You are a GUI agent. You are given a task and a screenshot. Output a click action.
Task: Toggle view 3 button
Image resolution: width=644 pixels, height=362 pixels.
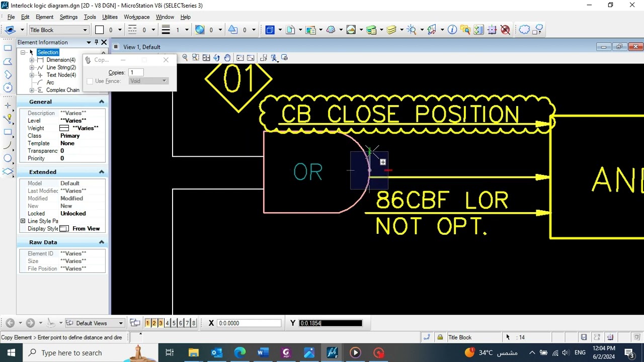(x=160, y=323)
